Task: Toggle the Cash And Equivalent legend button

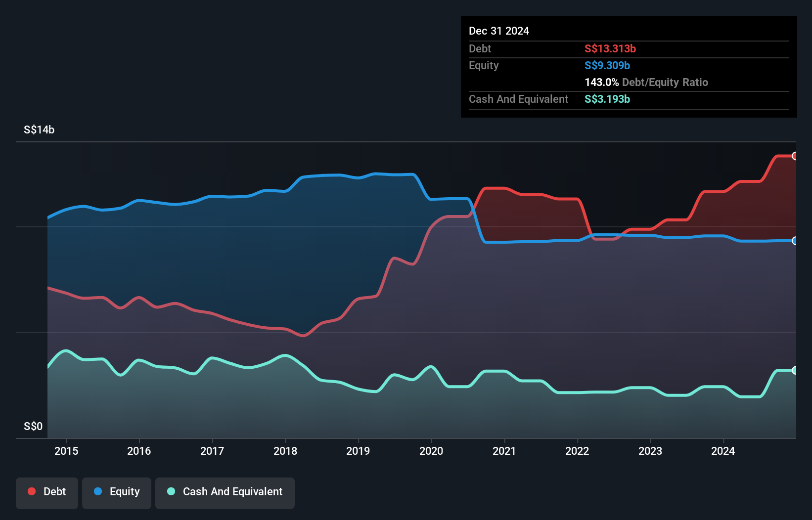Action: [x=225, y=493]
